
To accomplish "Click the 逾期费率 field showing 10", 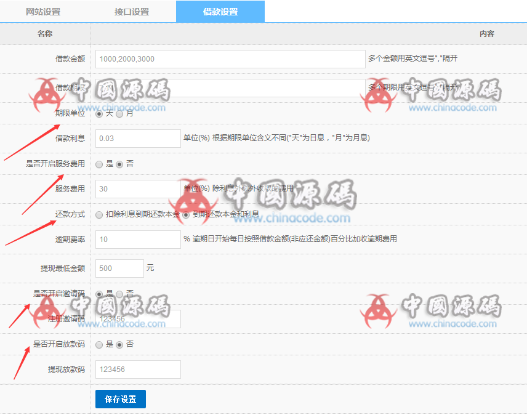I will 137,240.
